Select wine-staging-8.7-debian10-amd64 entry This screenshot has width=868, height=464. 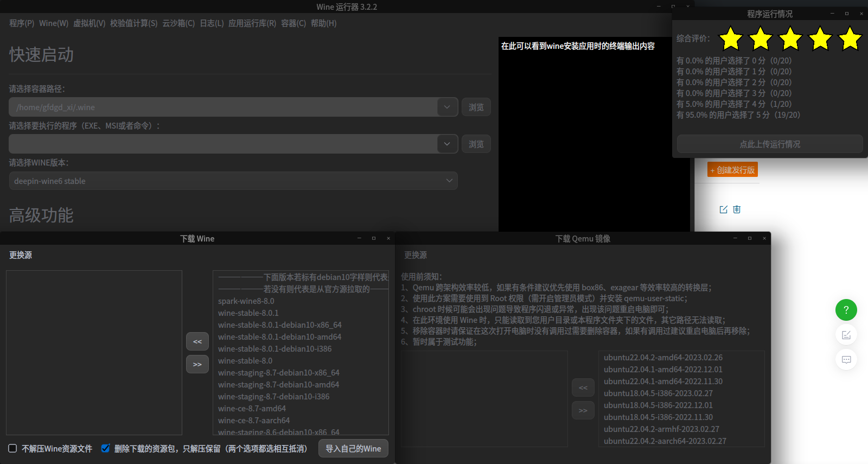tap(279, 385)
